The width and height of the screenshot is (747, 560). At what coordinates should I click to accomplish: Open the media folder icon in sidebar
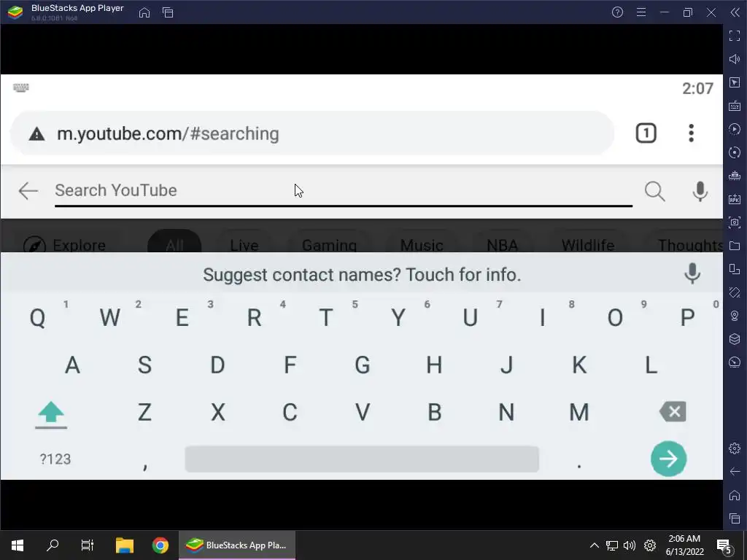(735, 246)
